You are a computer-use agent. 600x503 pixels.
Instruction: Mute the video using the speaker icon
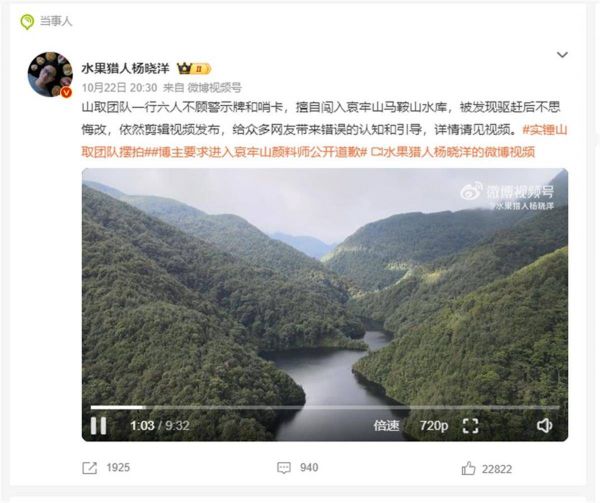coord(544,425)
